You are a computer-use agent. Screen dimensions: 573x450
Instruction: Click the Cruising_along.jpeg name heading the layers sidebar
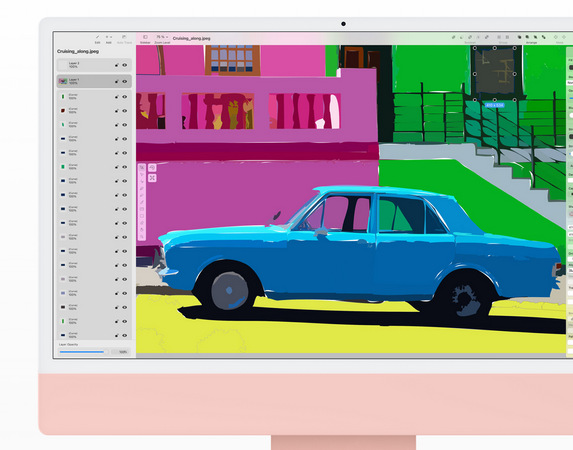(x=78, y=52)
